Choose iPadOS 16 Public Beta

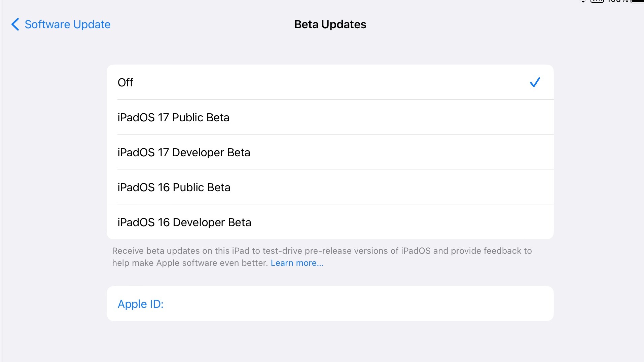330,187
